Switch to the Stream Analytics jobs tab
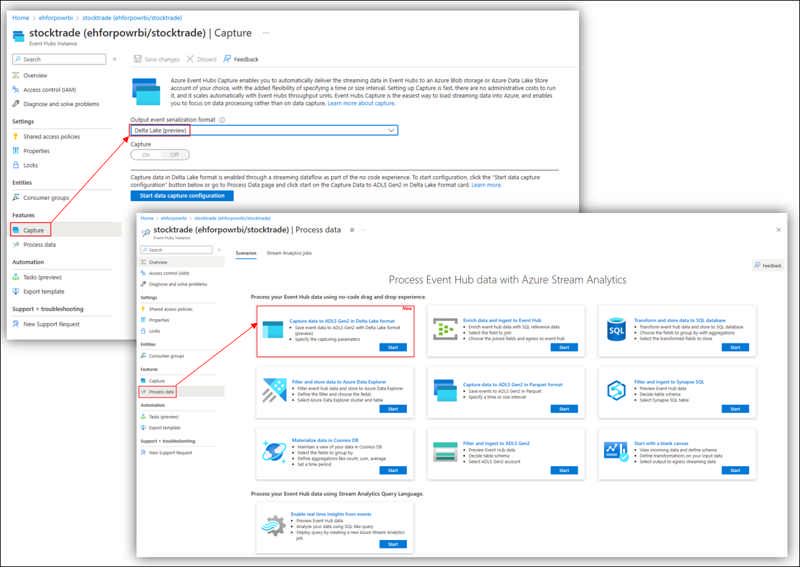Image resolution: width=800 pixels, height=567 pixels. point(289,253)
